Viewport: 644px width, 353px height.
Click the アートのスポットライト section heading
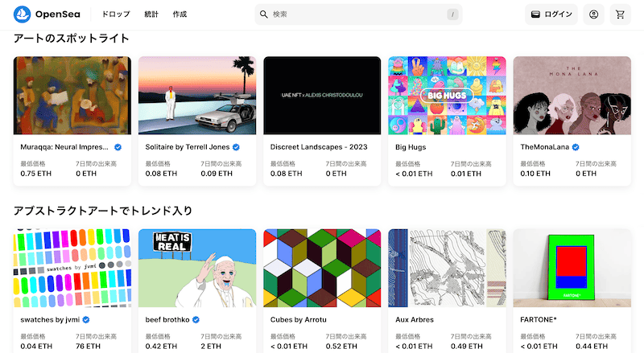72,39
